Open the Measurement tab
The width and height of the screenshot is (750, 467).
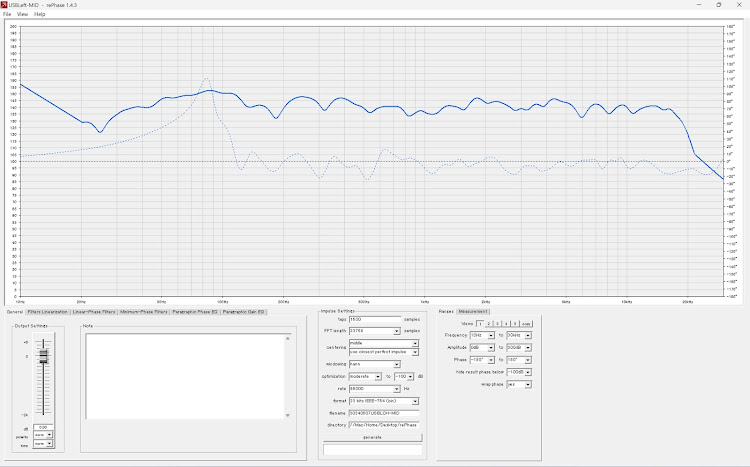[473, 311]
